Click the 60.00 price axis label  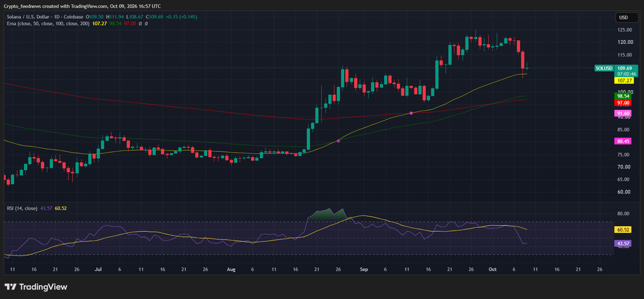(x=625, y=192)
